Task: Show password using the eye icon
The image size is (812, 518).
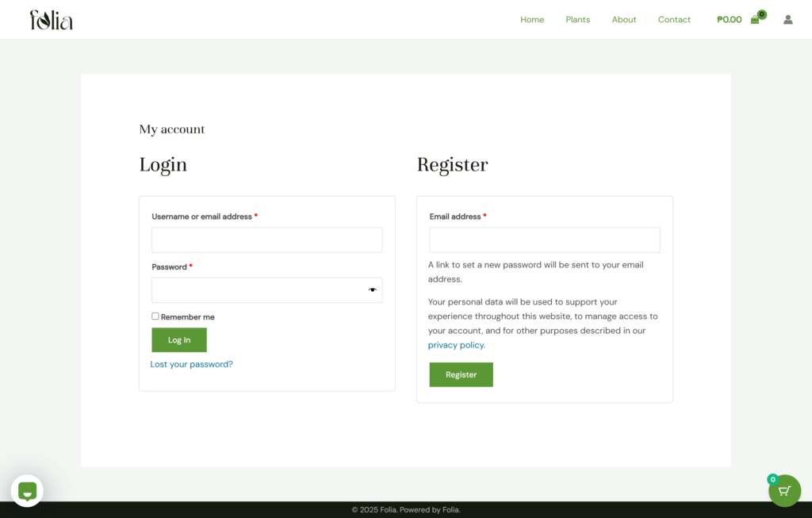Action: tap(372, 290)
